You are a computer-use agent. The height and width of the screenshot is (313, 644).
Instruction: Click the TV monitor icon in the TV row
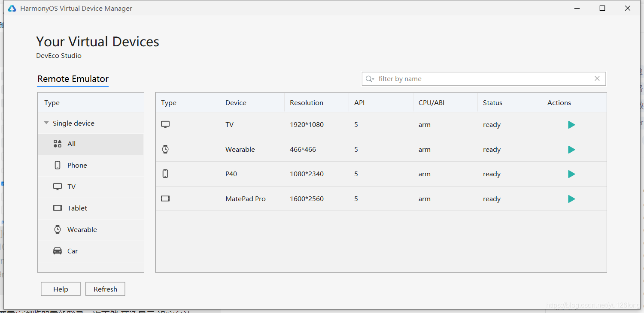(x=165, y=124)
